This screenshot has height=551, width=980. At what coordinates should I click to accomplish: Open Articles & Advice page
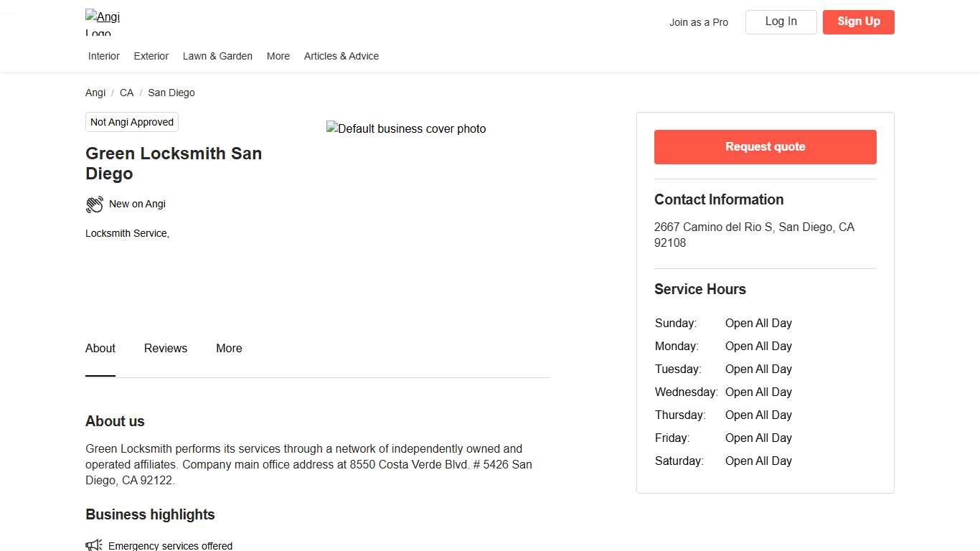[341, 56]
